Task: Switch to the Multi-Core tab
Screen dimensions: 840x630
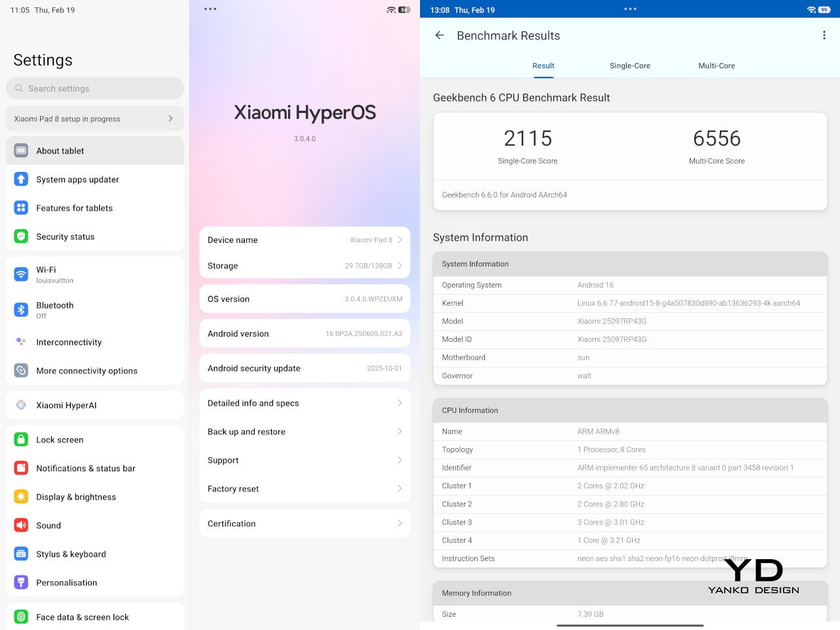Action: (x=716, y=66)
